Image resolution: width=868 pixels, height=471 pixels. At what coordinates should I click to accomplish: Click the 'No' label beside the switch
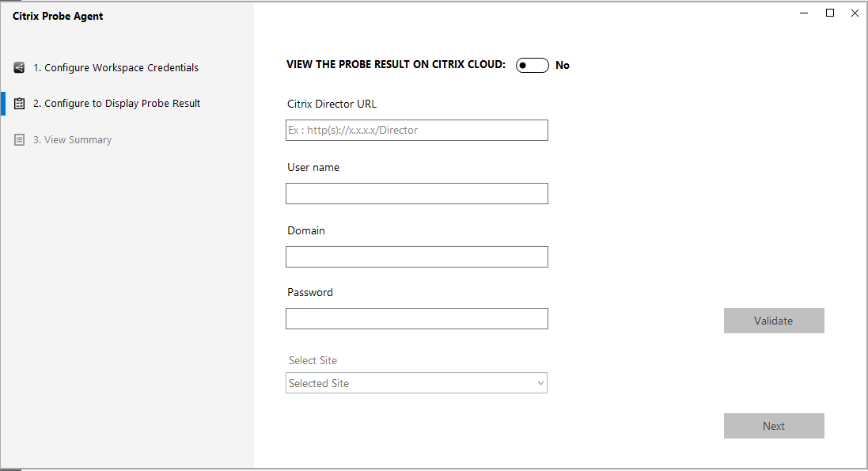coord(563,65)
